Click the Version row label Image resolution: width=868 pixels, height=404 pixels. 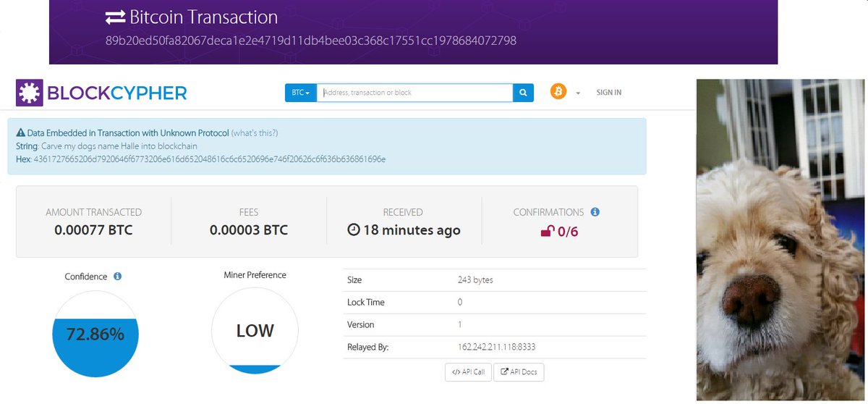point(361,324)
